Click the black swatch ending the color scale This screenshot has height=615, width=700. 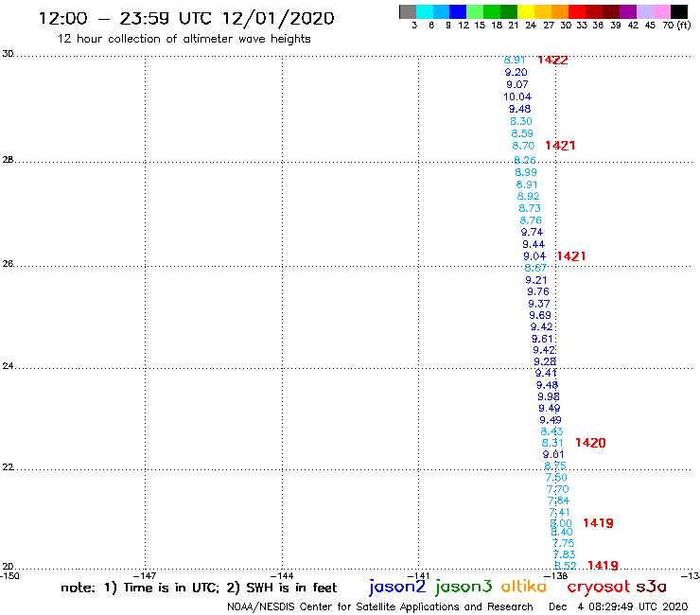pyautogui.click(x=678, y=11)
